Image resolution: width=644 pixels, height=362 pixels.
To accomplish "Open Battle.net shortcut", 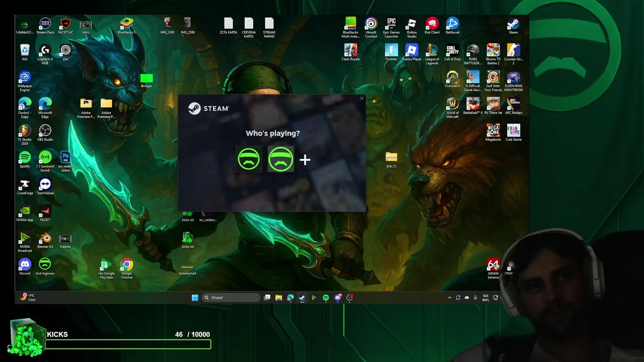I will 452,26.
